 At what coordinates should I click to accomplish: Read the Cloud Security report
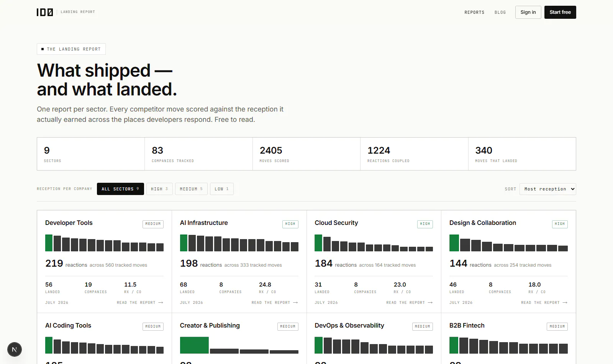[410, 303]
